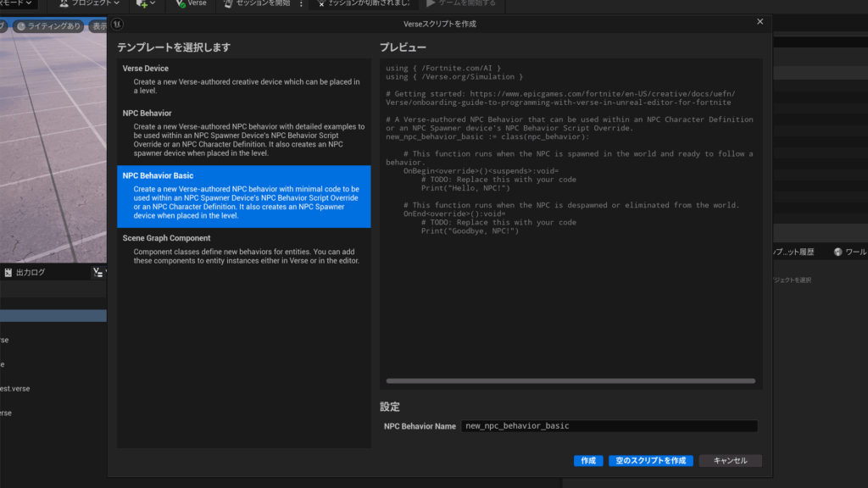Open the session options three-dot menu

click(x=301, y=3)
